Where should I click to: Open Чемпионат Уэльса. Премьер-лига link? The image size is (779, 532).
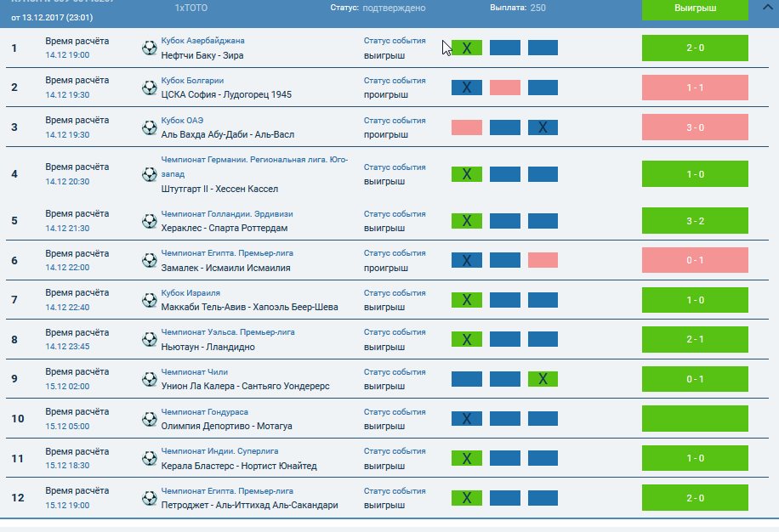coord(228,332)
